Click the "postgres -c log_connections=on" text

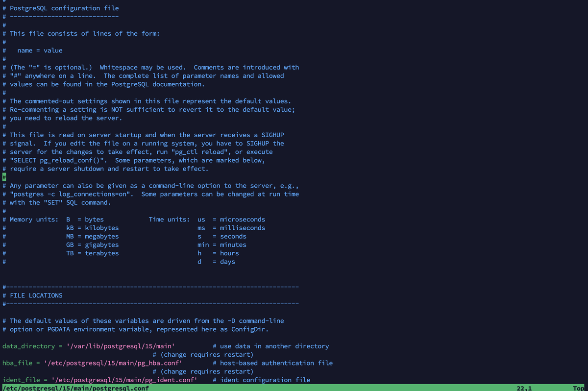pos(72,194)
